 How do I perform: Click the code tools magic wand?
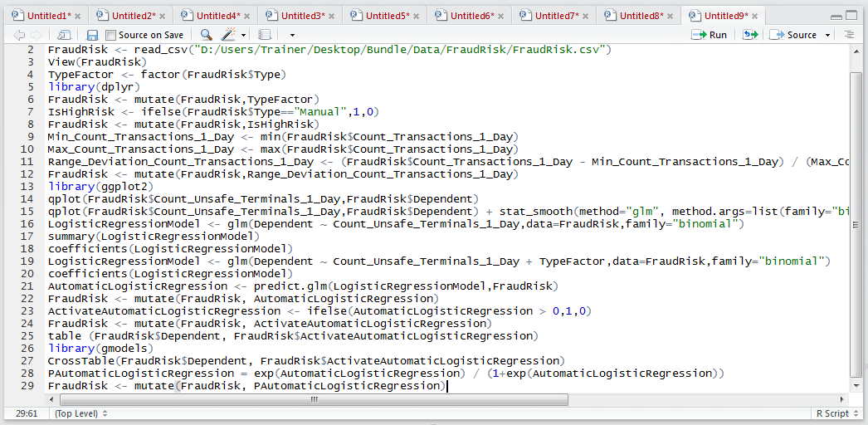[x=228, y=35]
